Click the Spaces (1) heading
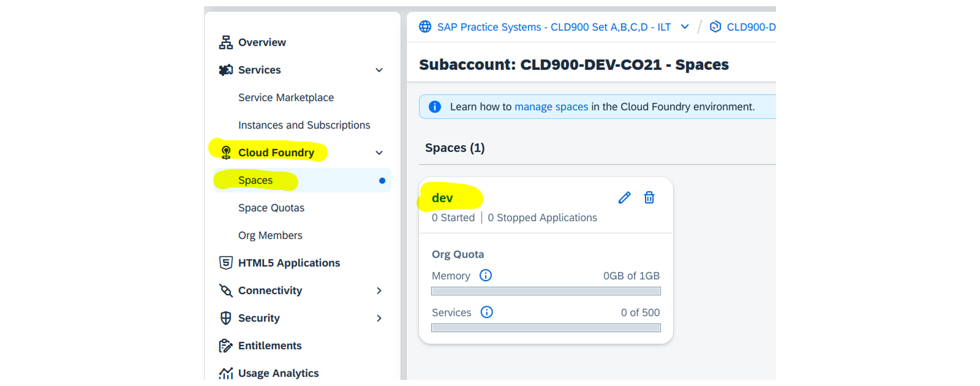Viewport: 980px width, 386px height. [x=455, y=148]
